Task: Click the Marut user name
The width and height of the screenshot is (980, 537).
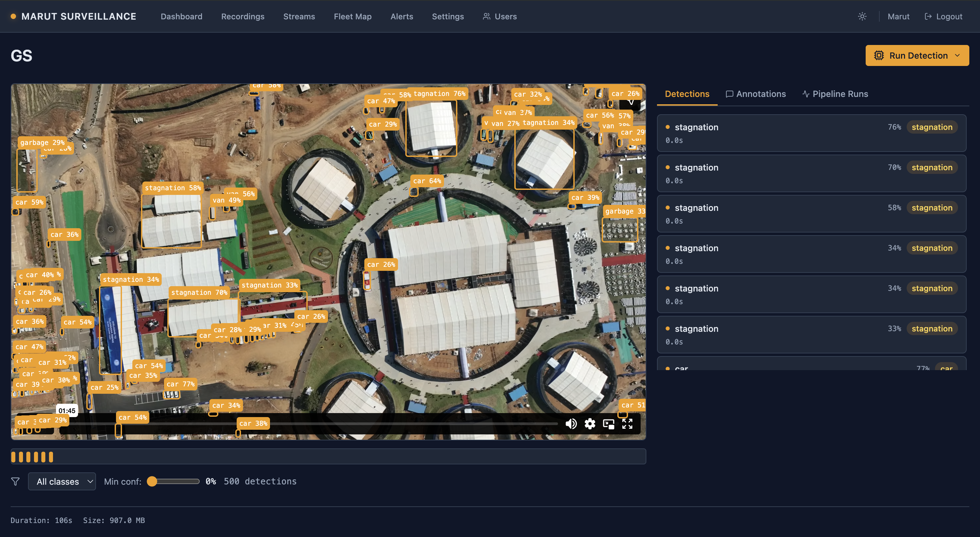Action: [898, 16]
